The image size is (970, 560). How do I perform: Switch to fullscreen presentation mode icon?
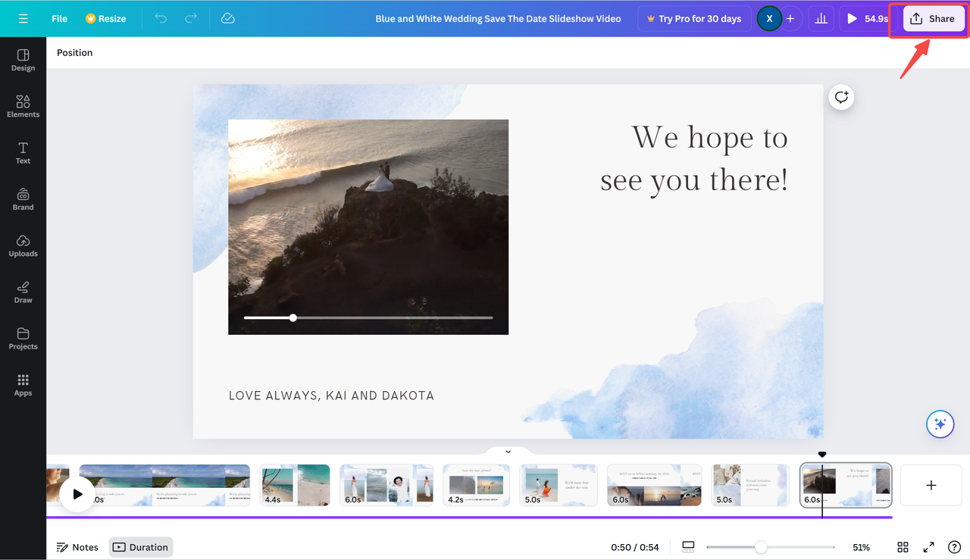tap(928, 546)
